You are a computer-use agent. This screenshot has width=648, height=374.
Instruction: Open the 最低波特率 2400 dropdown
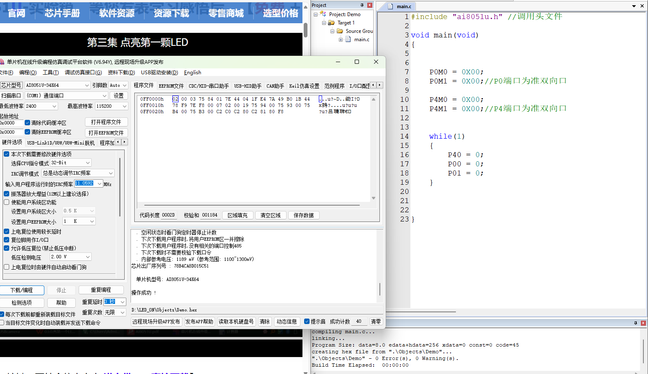coord(54,106)
